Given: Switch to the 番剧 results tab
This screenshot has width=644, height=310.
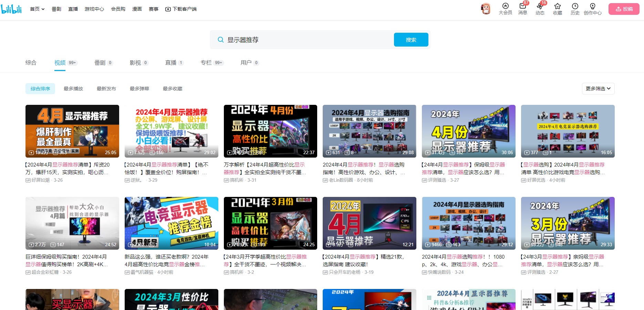Looking at the screenshot, I should pos(104,63).
